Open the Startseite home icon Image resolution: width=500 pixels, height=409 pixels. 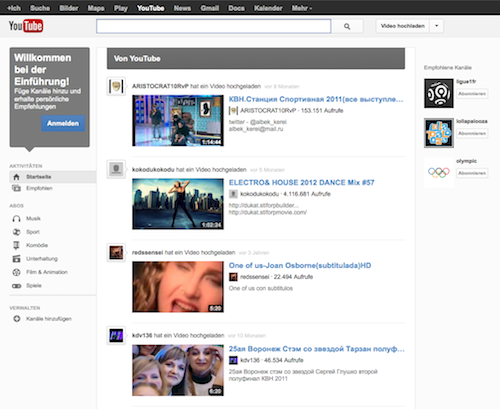(16, 177)
